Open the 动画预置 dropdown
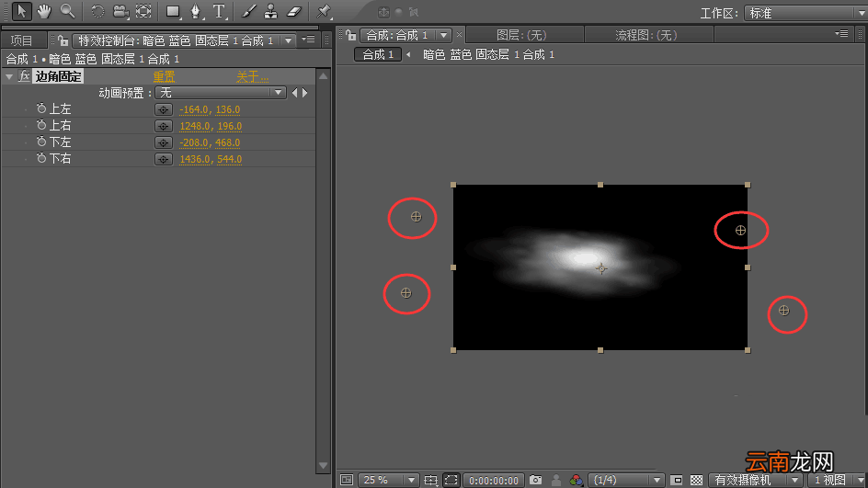Viewport: 868px width, 488px height. pos(221,93)
